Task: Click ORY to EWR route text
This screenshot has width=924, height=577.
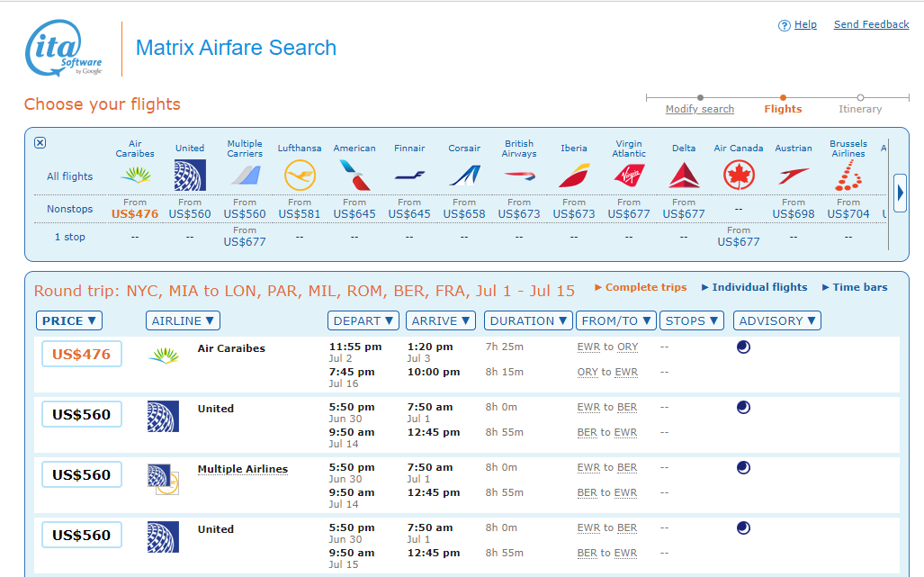Action: click(607, 372)
